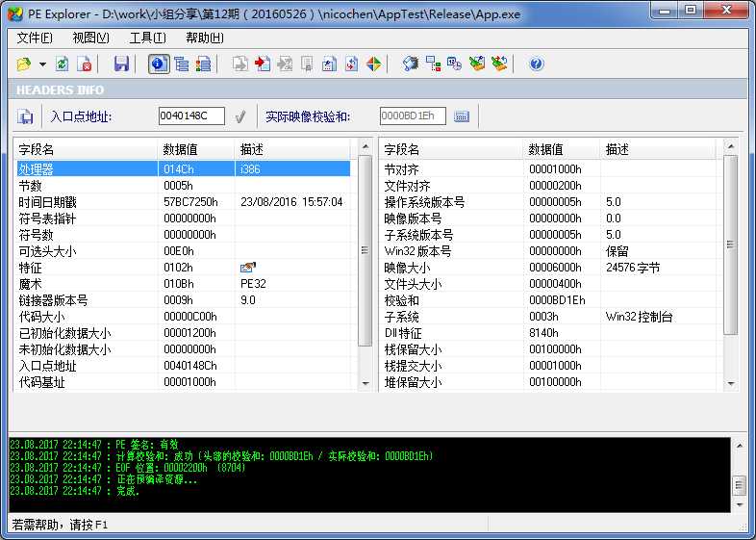Screen dimensions: 756x540
Task: Click the grayed page icon in toolbar
Action: (x=307, y=64)
